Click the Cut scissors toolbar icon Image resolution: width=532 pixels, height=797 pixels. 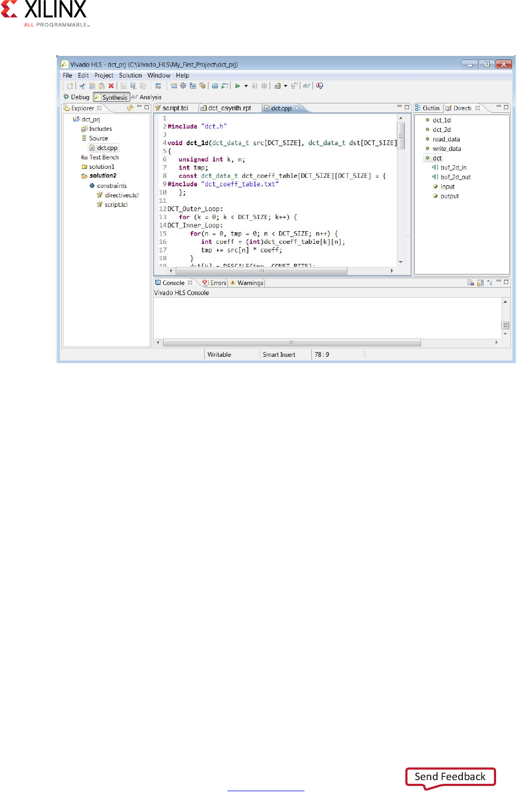click(82, 86)
